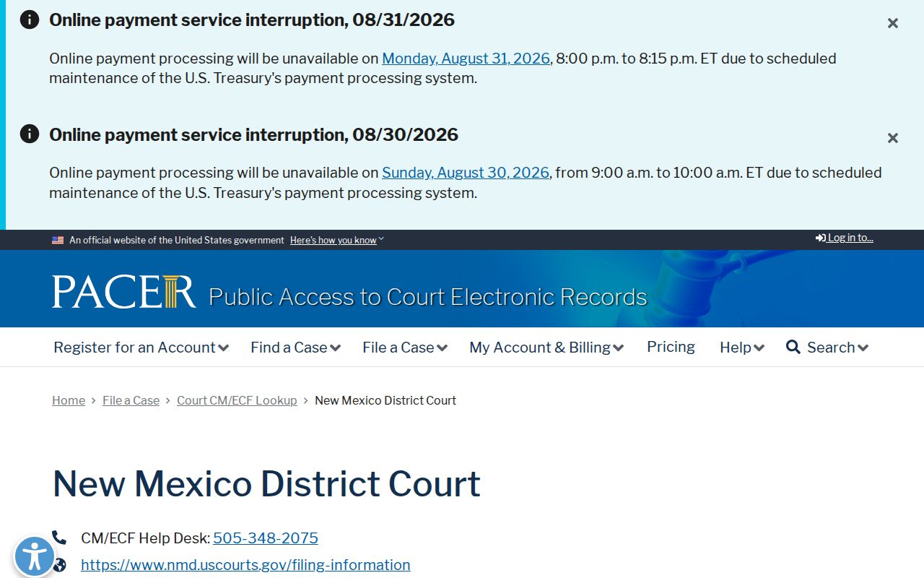Click the phone icon beside Help Desk
Viewport: 924px width, 578px height.
(x=58, y=538)
